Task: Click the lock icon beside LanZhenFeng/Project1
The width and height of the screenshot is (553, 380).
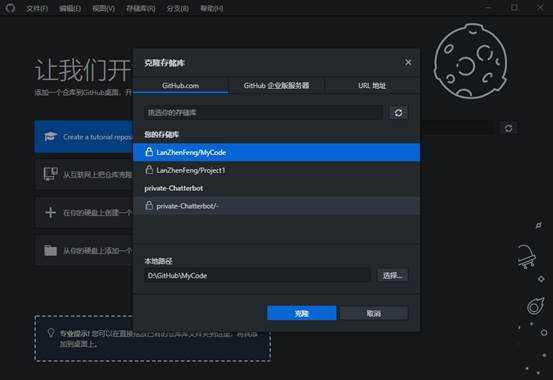Action: pos(149,170)
